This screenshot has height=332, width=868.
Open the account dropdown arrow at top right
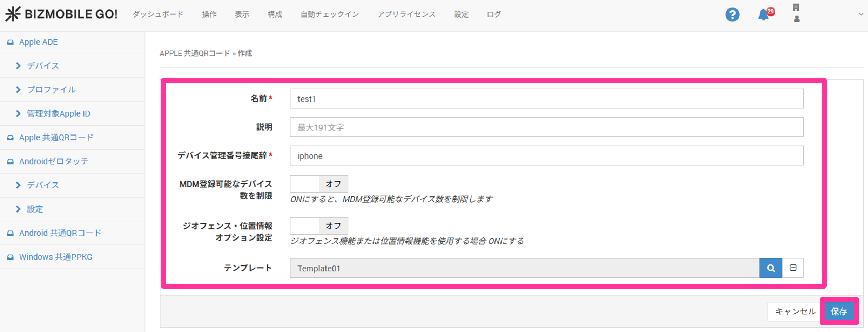coord(861,14)
